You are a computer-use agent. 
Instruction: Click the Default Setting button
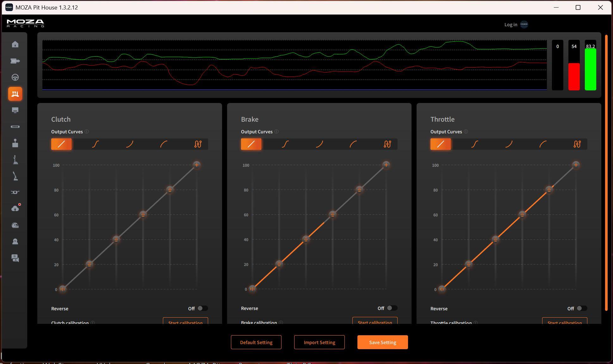coord(256,342)
